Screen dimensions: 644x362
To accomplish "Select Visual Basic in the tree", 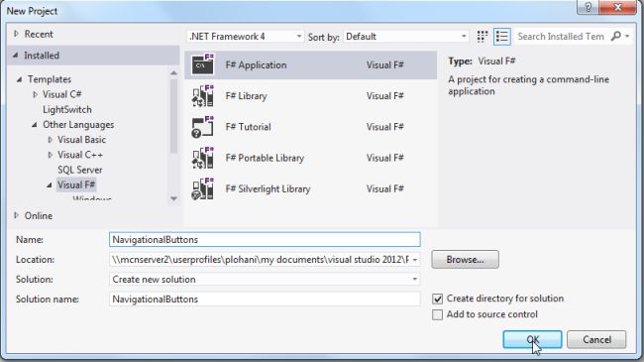I will (x=81, y=140).
